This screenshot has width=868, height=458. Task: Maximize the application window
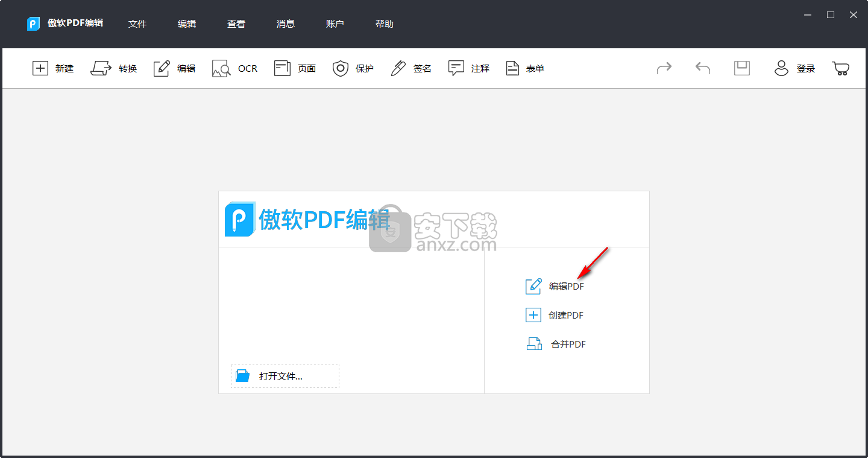point(831,14)
